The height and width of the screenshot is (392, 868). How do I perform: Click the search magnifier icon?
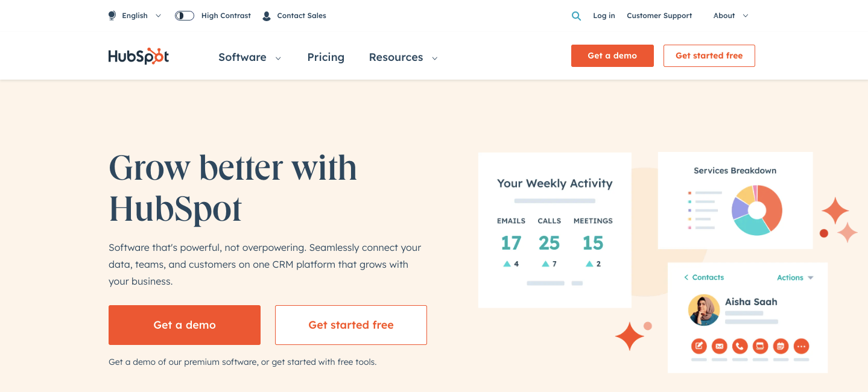(x=576, y=16)
